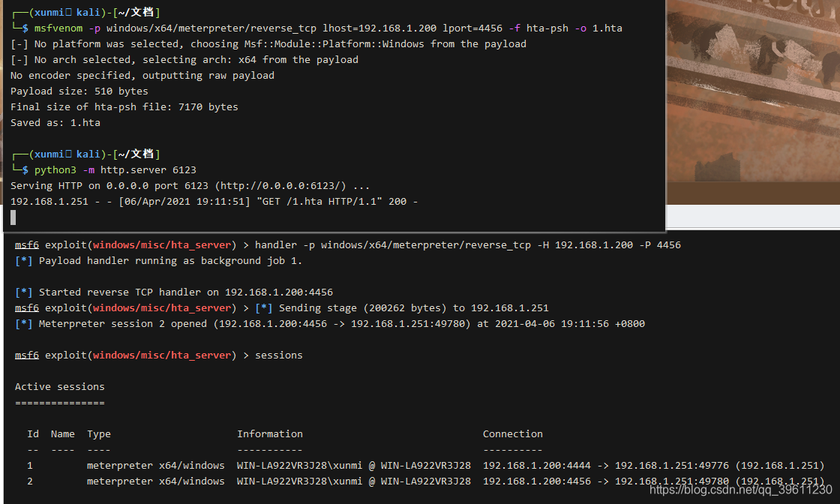Click the background wallpaper image thumbnail
840x504 pixels.
tap(753, 102)
